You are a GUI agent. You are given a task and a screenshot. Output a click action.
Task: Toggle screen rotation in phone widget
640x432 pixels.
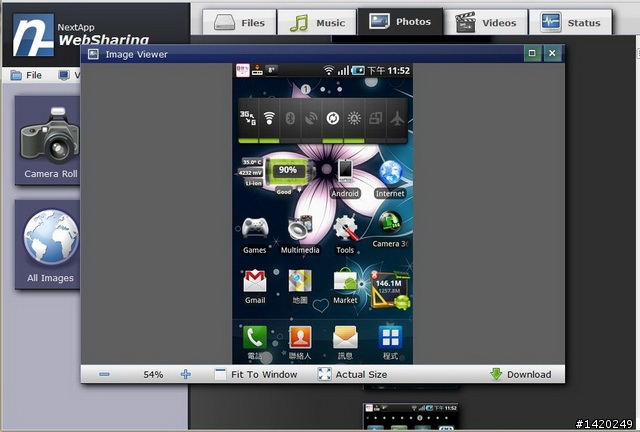point(375,119)
